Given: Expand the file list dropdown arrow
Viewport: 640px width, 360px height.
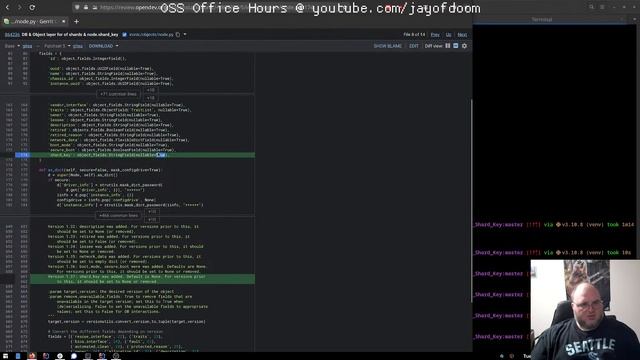Looking at the screenshot, I should point(185,35).
